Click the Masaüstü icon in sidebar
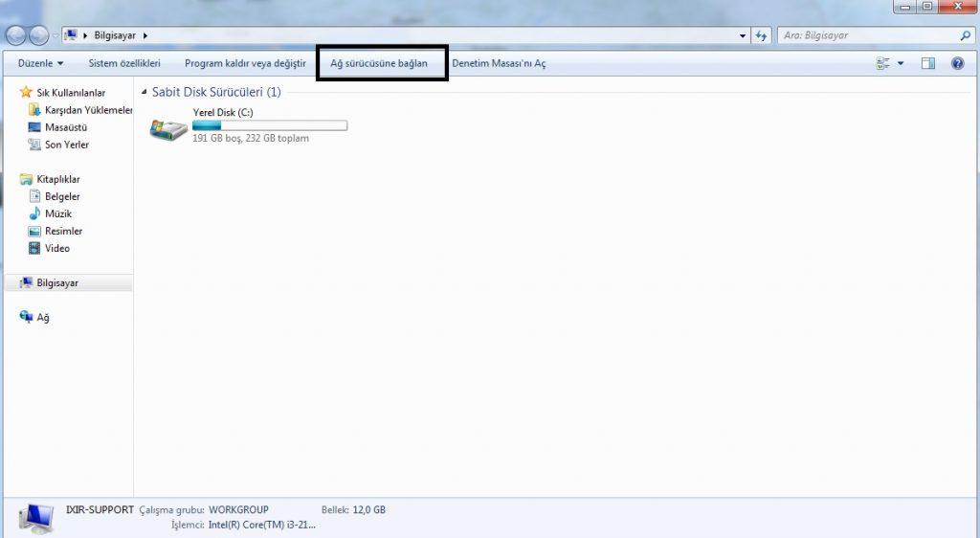Viewport: 980px width, 538px height. pos(34,127)
